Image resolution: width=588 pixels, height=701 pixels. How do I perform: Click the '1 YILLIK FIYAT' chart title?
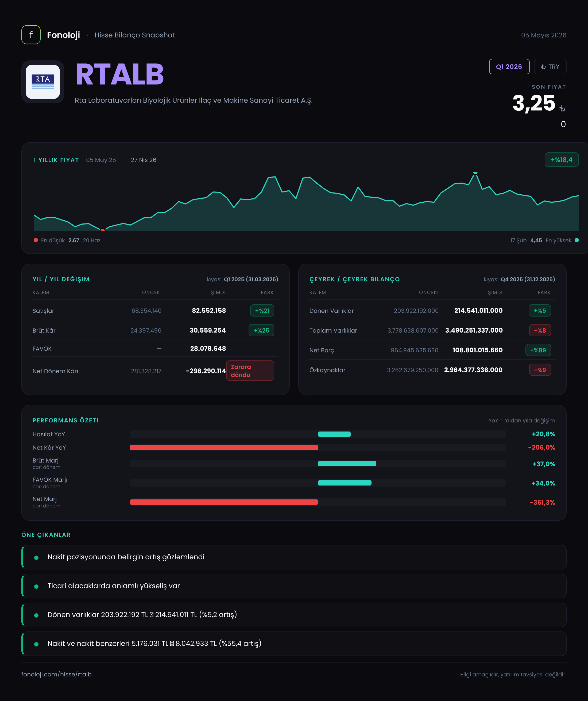pyautogui.click(x=56, y=160)
